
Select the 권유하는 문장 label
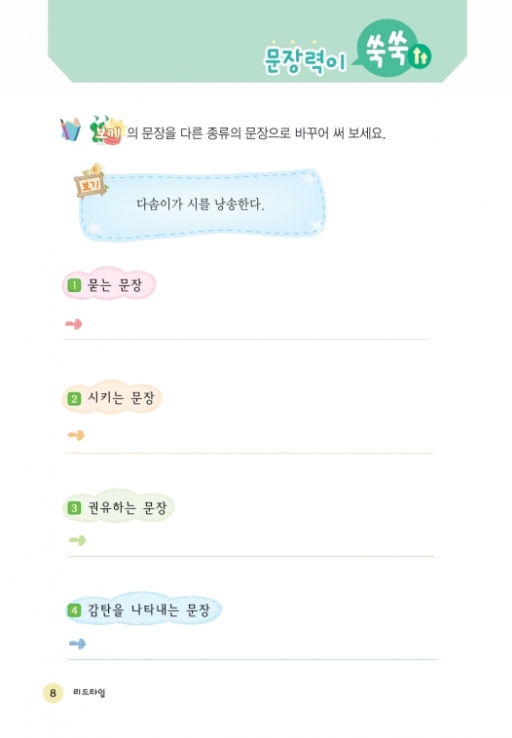128,507
